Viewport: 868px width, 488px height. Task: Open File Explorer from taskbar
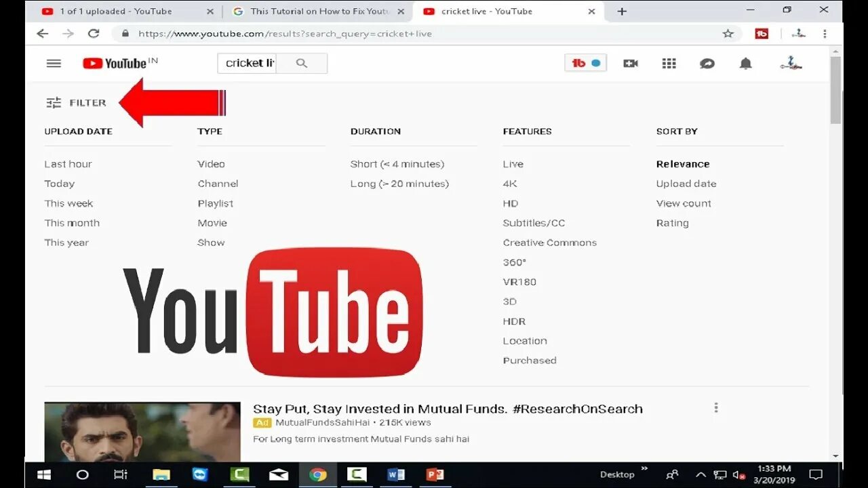[161, 474]
